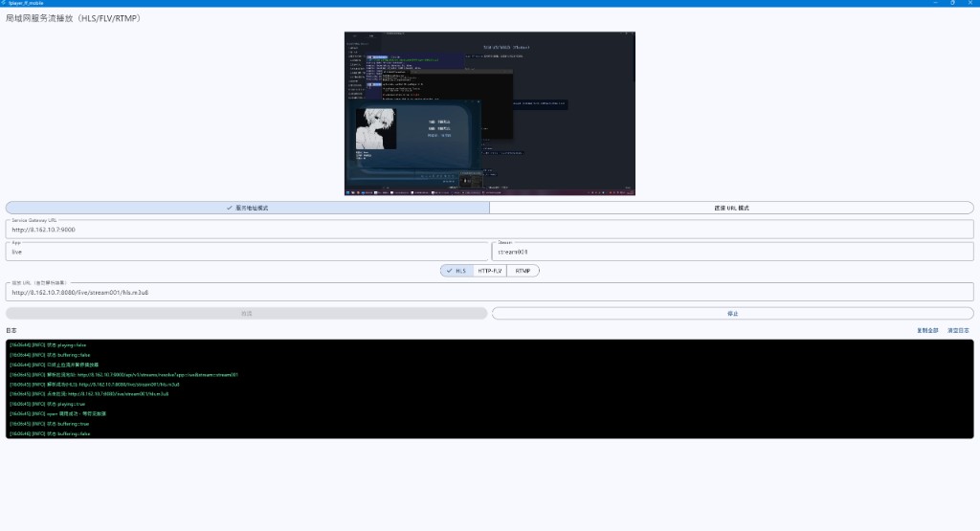Clear the log via the 清空日志 link
The image size is (980, 531).
click(x=958, y=330)
